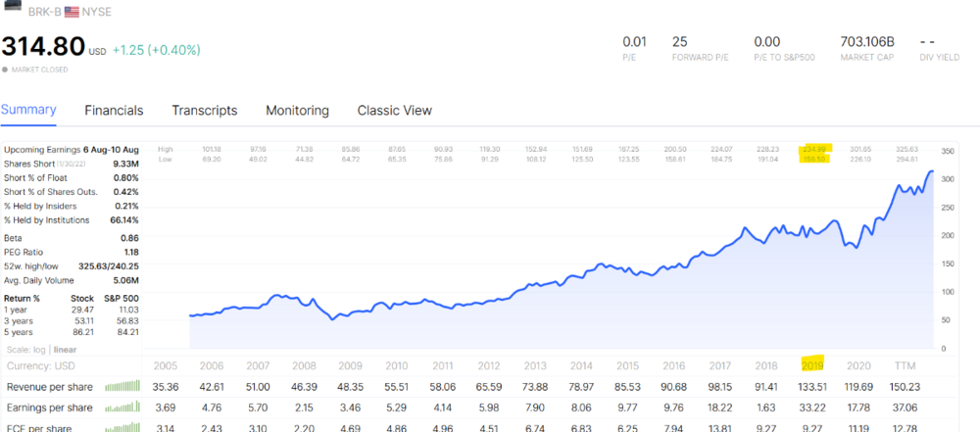
Task: Click the highlighted 2019 year column header
Action: [x=813, y=365]
